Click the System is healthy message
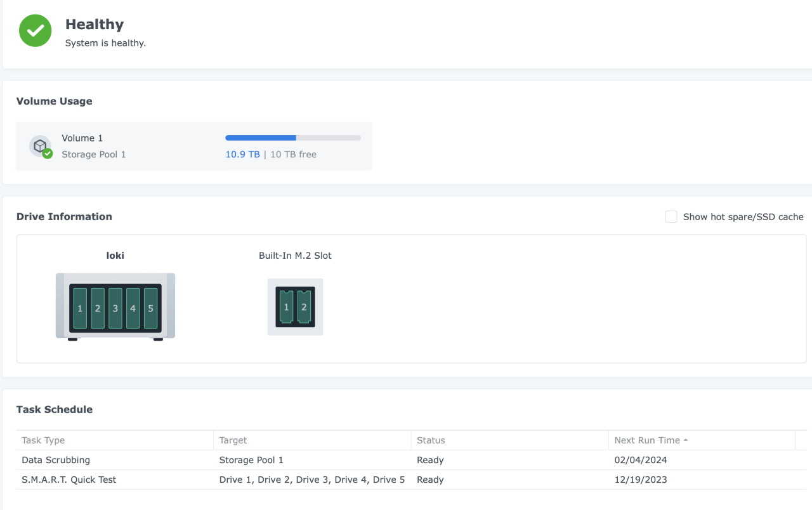 [105, 43]
